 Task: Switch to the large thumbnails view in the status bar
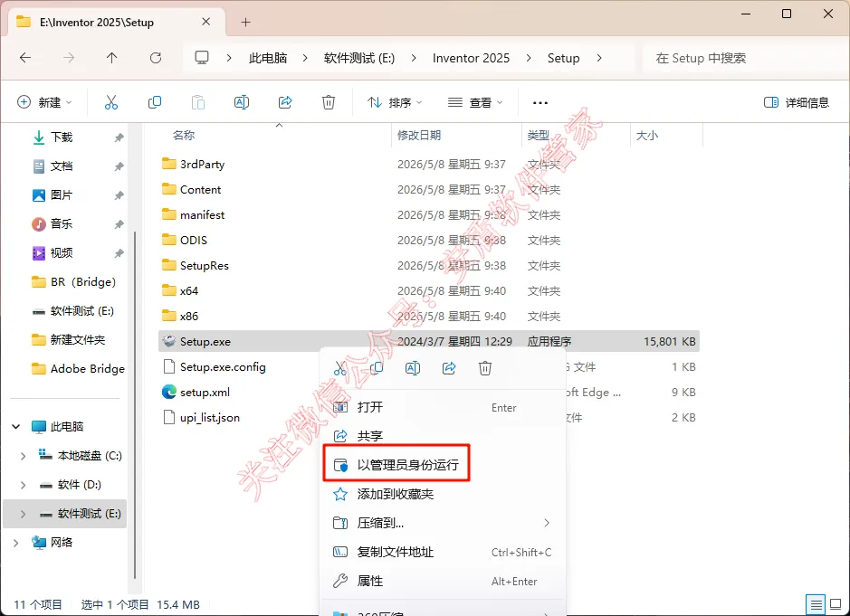click(x=836, y=604)
